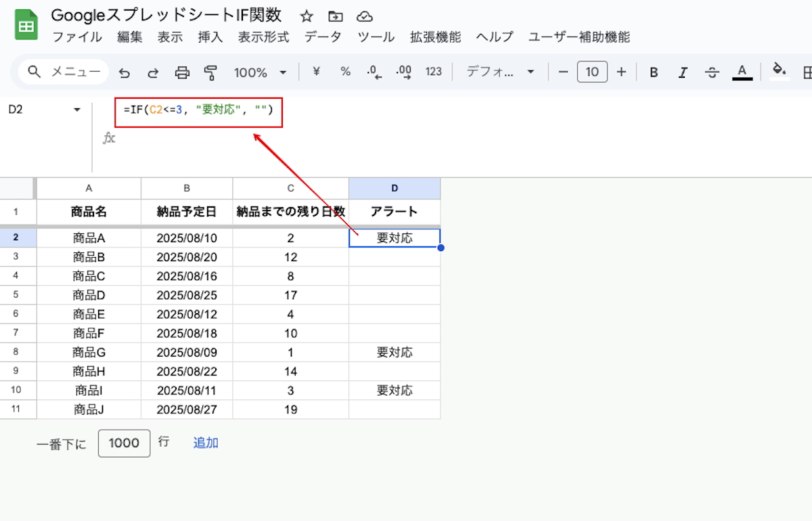The width and height of the screenshot is (812, 521).
Task: Select 要対応 alert in 商品I row
Action: click(394, 390)
